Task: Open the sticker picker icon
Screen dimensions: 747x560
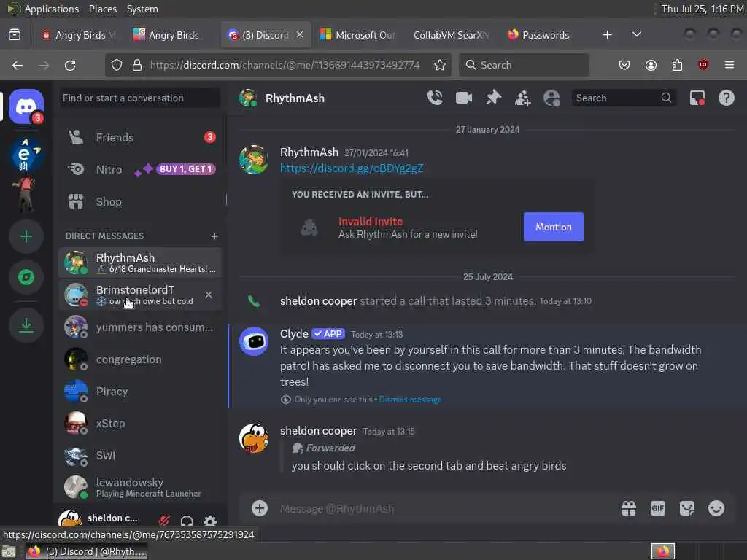Action: 687,508
